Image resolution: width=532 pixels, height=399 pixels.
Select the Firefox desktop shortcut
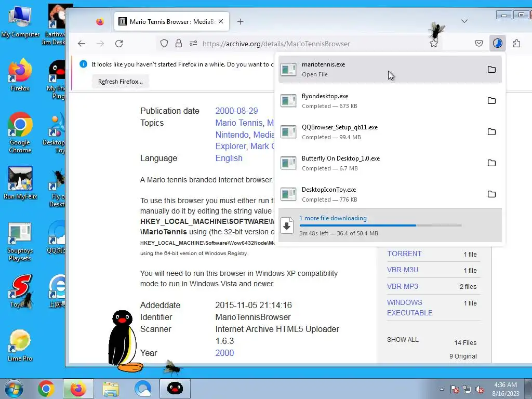coord(20,75)
